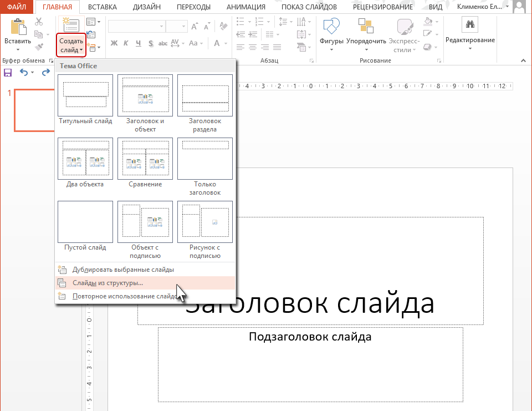This screenshot has height=411, width=532.
Task: Click the slide Layout icon
Action: click(x=91, y=22)
